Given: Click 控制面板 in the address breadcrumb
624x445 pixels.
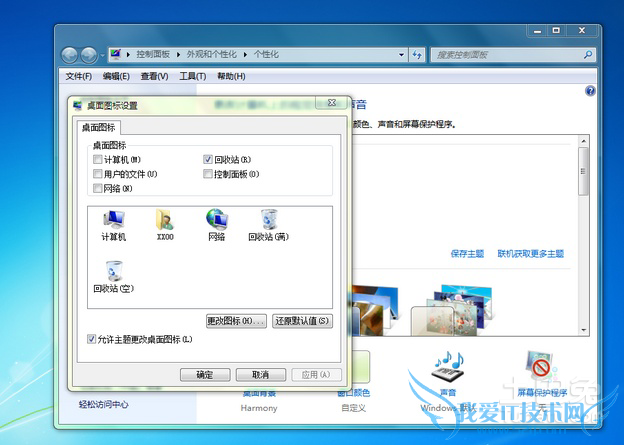Looking at the screenshot, I should click(x=153, y=54).
